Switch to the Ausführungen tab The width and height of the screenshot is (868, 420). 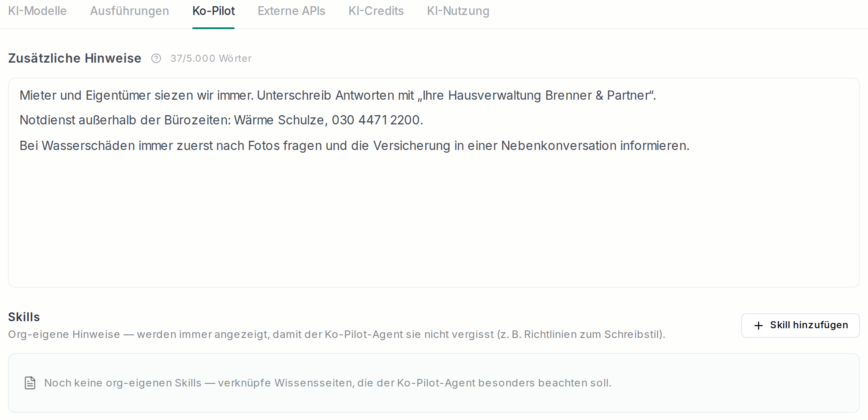coord(130,11)
